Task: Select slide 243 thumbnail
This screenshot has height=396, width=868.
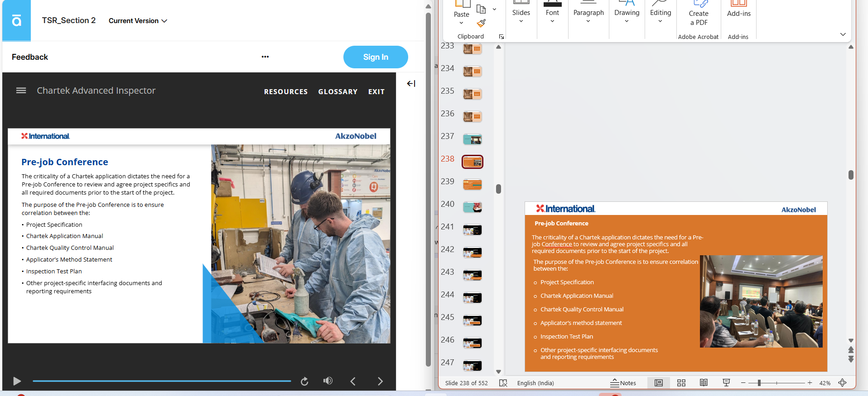Action: click(472, 275)
